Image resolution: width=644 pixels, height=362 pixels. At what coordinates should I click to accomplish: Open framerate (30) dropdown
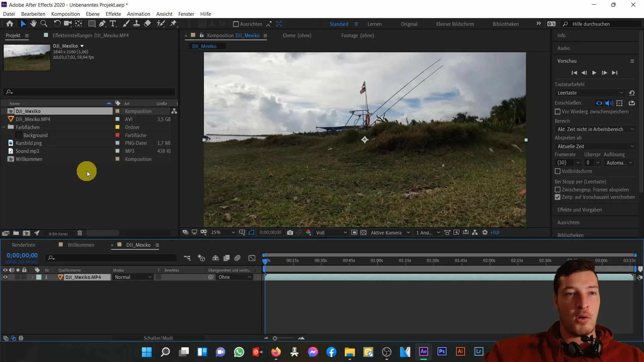(x=568, y=163)
